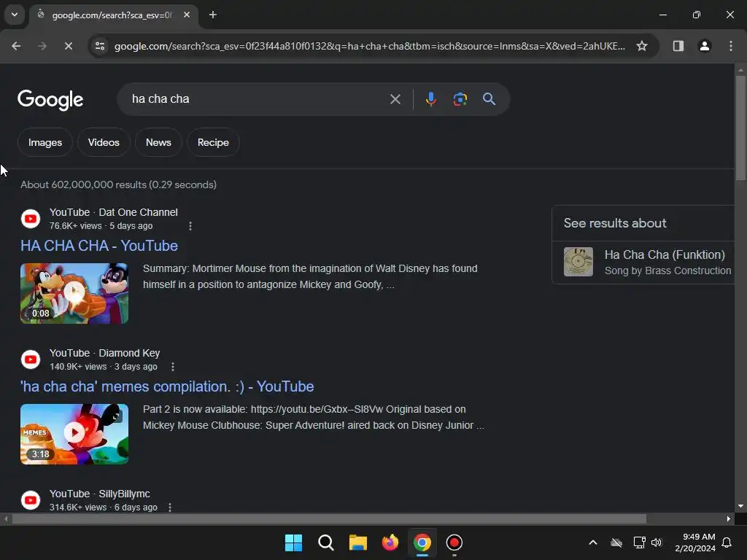Submit search with the magnifier icon

[x=489, y=99]
